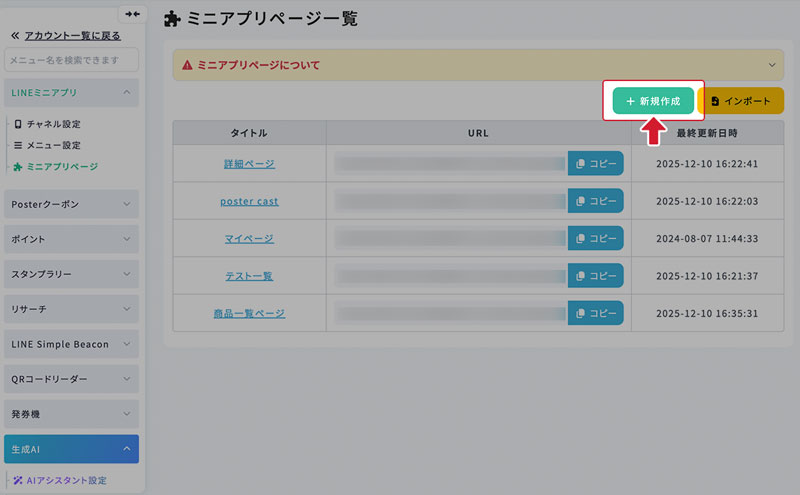This screenshot has height=495, width=800.
Task: Click the sidebar collapse arrows icon
Action: pos(132,14)
